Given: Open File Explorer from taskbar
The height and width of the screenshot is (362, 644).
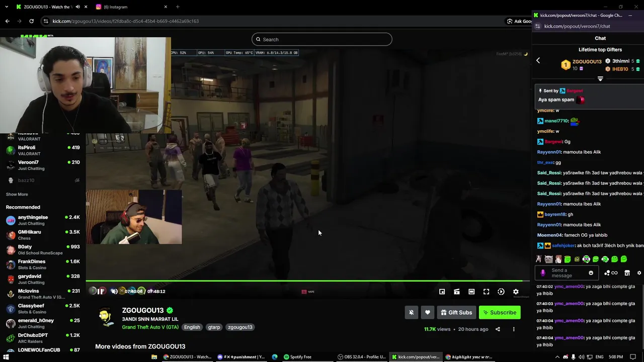Looking at the screenshot, I should click(x=154, y=357).
